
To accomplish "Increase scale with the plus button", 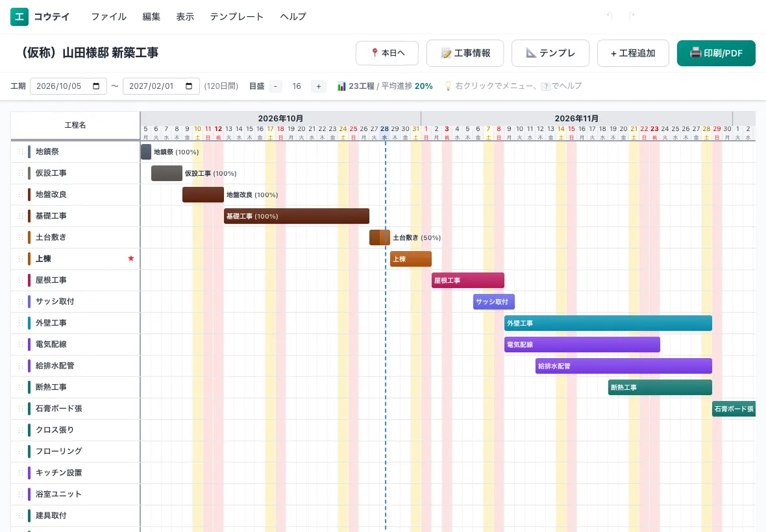I will tap(319, 86).
